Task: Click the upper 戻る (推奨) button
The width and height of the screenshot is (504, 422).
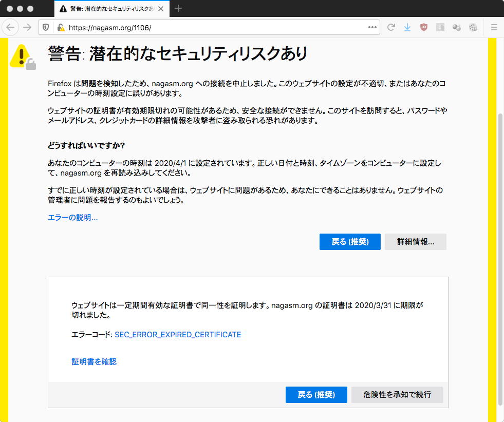Action: coord(350,241)
